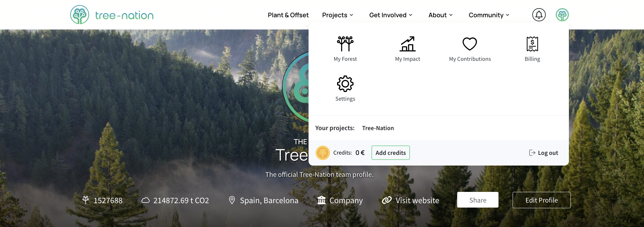Open the Tree-Nation project link
This screenshot has height=227, width=644.
378,128
